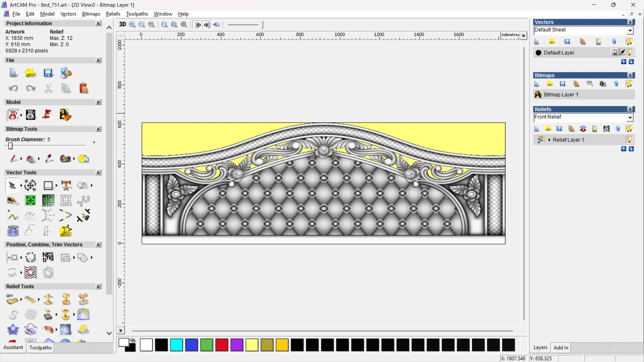Select Bitmap Layer 1 in list
Screen dimensions: 644x362
[561, 95]
